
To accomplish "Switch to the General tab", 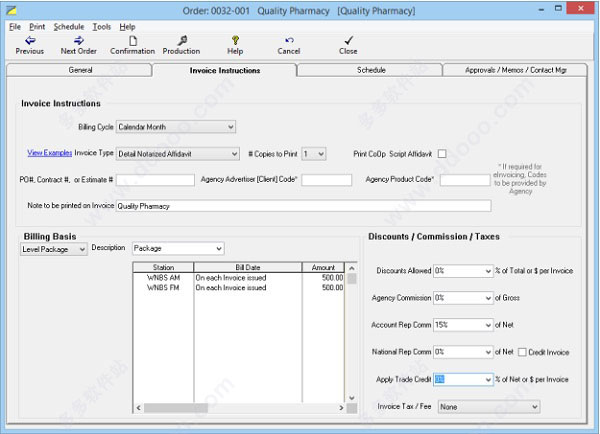I will (x=80, y=70).
